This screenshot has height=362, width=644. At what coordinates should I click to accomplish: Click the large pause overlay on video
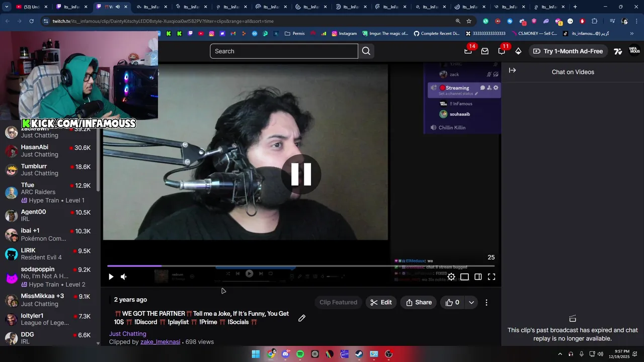pyautogui.click(x=301, y=174)
